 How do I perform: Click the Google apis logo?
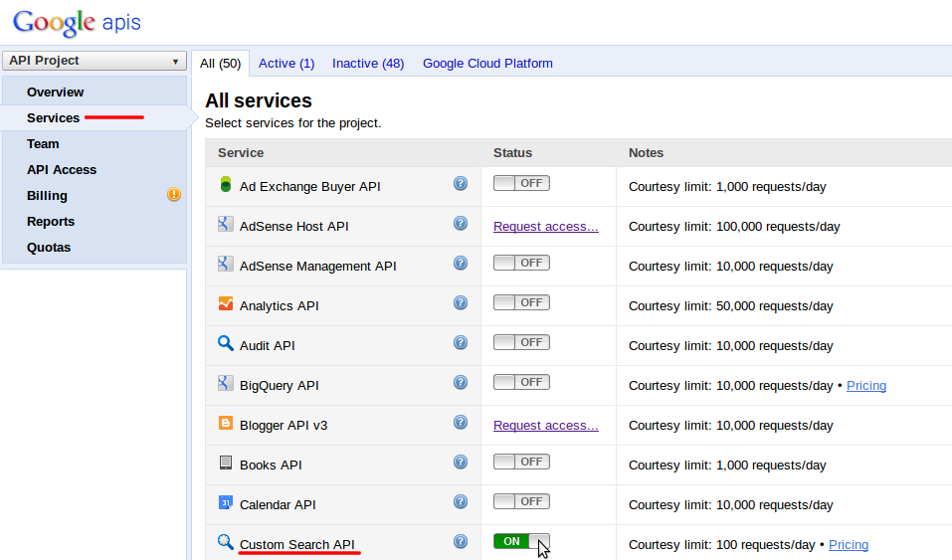(x=77, y=21)
